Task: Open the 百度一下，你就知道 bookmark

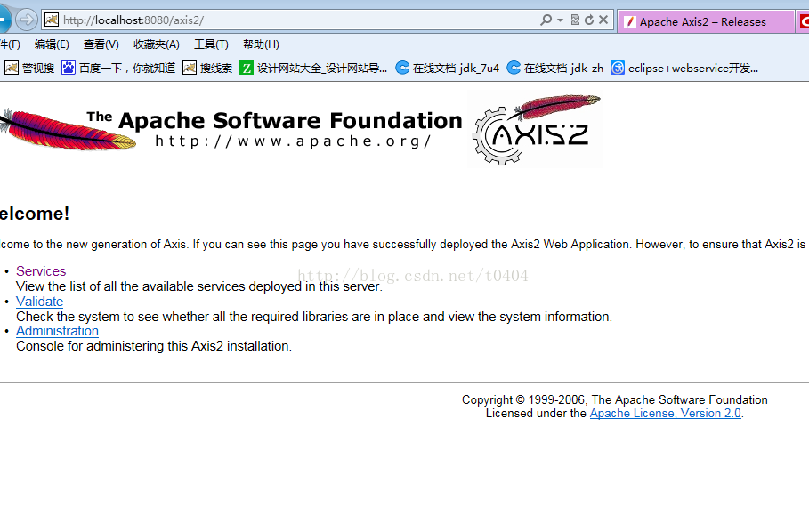Action: tap(118, 68)
